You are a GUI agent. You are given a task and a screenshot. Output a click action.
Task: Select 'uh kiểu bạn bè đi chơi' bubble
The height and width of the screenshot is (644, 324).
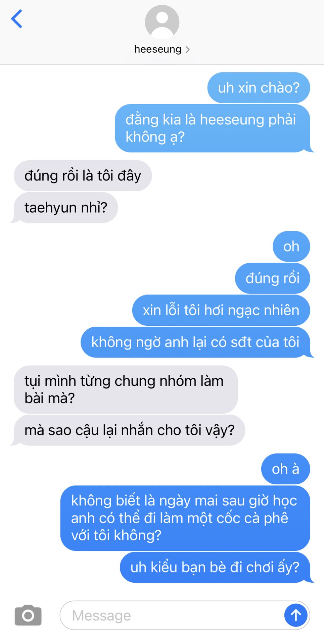coord(215,567)
